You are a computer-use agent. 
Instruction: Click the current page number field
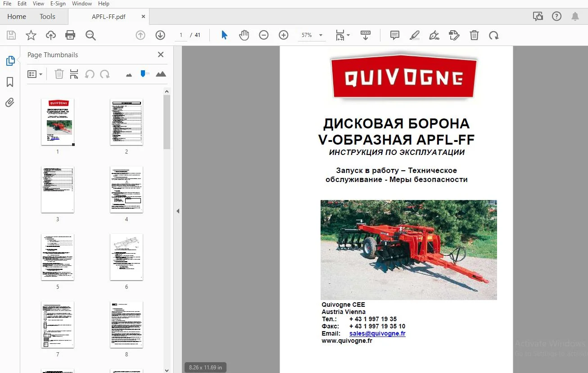coord(181,35)
